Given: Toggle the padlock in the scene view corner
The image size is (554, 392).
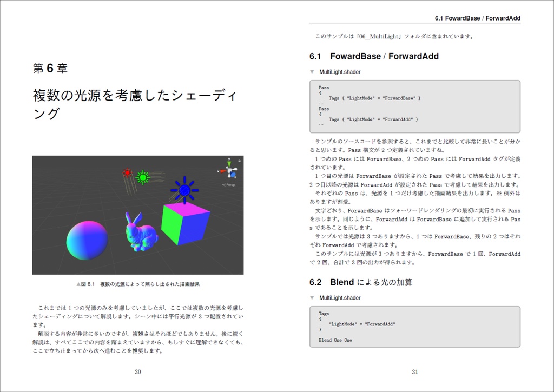Looking at the screenshot, I should pyautogui.click(x=240, y=160).
